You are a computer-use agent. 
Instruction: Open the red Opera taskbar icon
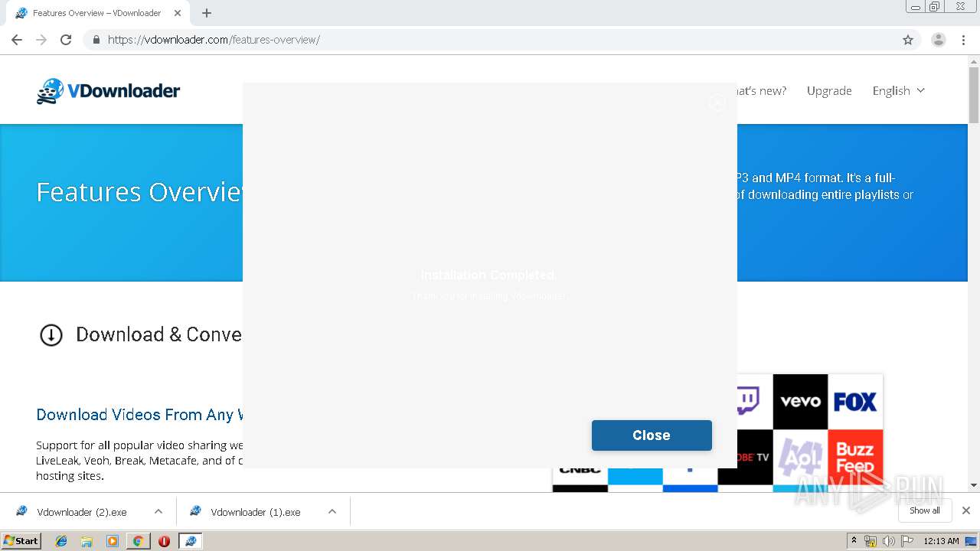click(164, 541)
